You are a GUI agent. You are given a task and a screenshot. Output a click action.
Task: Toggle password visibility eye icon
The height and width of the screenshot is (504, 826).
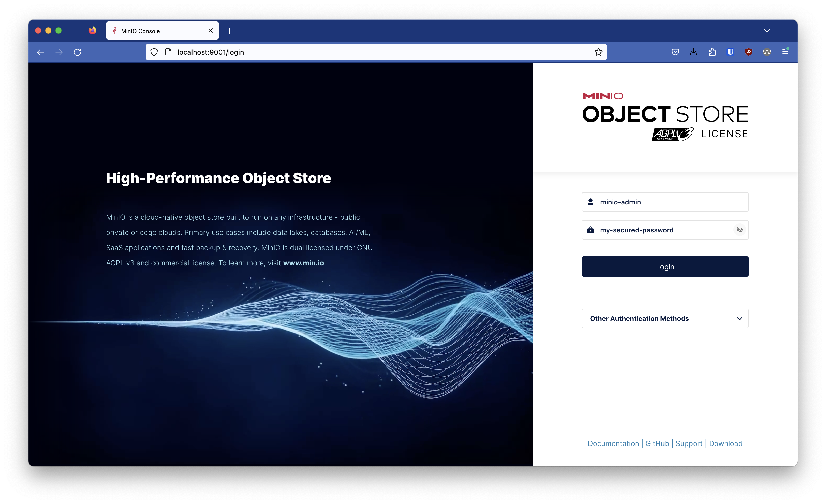740,230
